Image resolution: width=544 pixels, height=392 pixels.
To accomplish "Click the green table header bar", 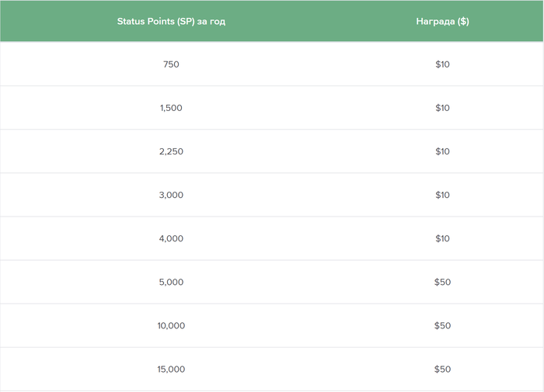I will [x=272, y=21].
